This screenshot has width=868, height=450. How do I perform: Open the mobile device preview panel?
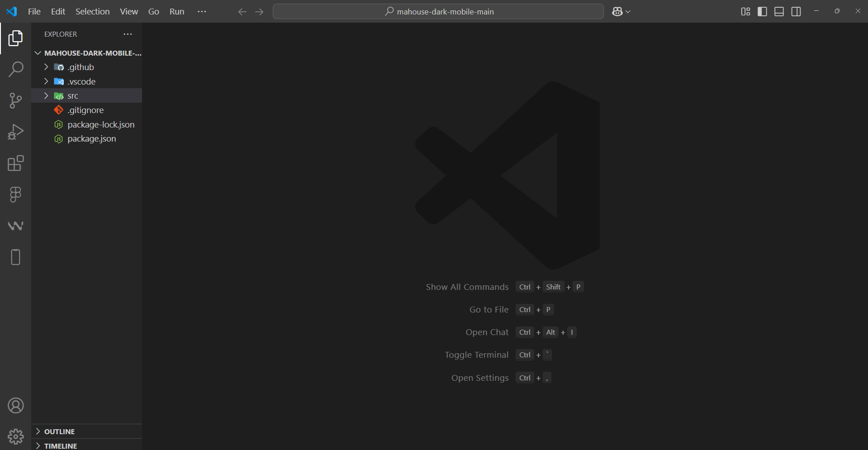[15, 257]
